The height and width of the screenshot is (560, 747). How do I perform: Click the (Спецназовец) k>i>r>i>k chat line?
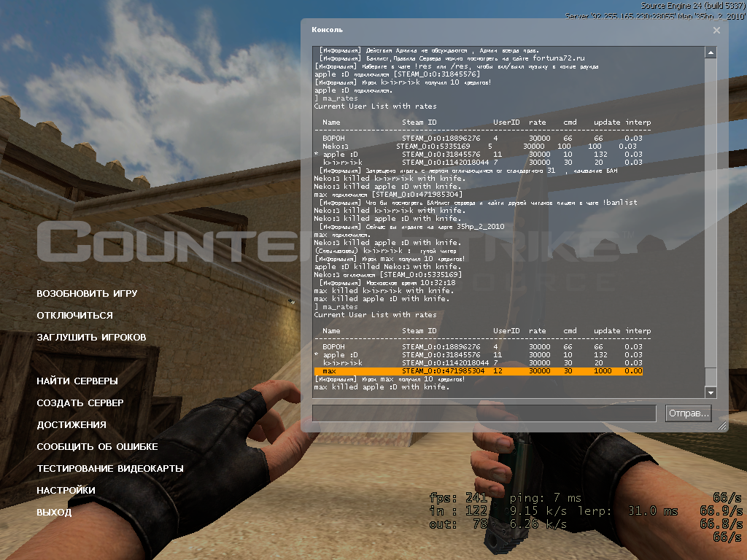[x=385, y=251]
